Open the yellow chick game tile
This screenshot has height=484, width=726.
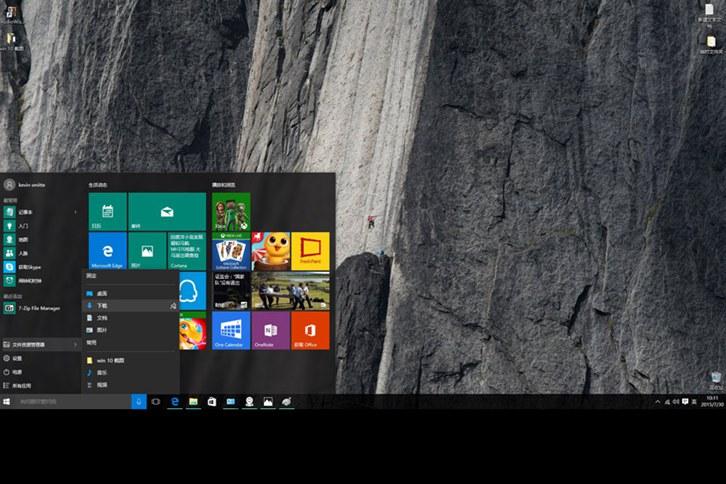coord(271,251)
